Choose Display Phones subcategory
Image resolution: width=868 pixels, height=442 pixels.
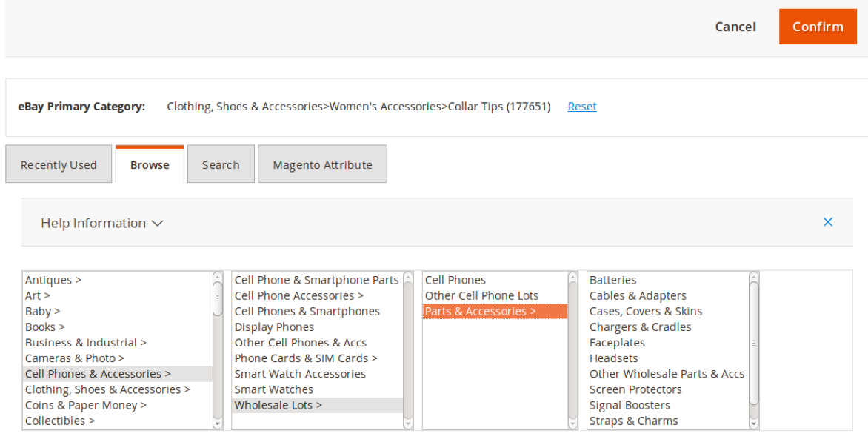pyautogui.click(x=317, y=327)
